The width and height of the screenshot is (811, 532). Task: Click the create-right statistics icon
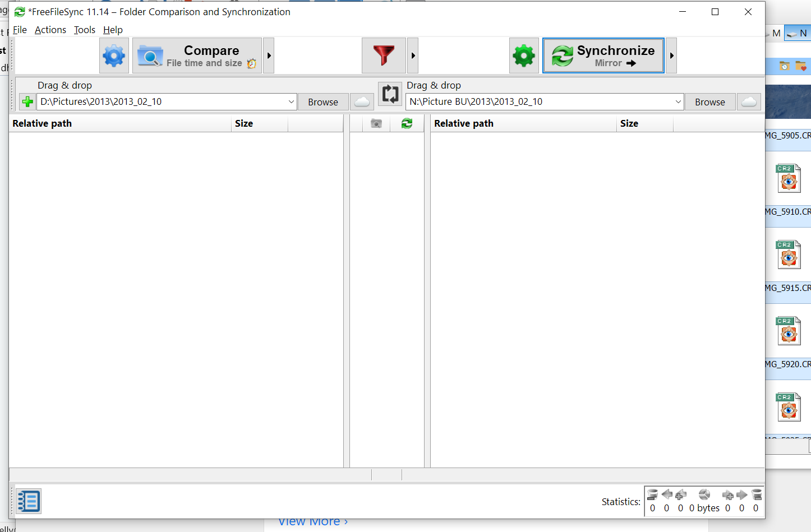pyautogui.click(x=728, y=494)
